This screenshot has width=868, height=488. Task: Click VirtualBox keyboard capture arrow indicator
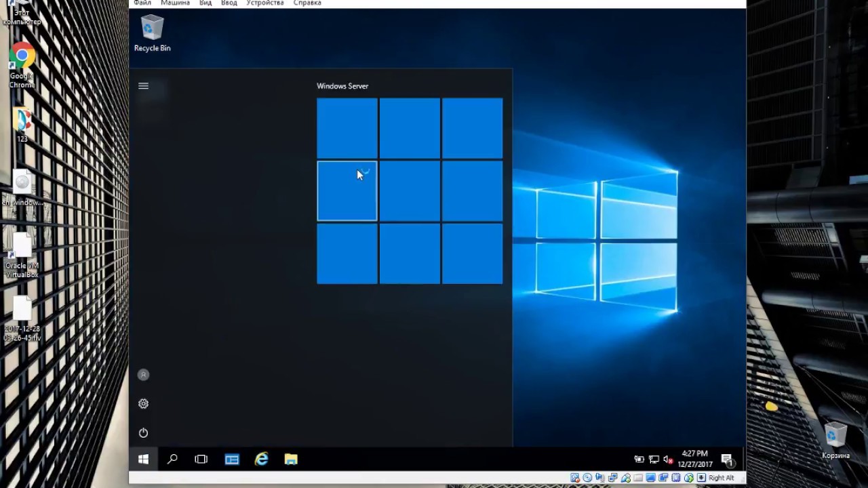tap(701, 478)
